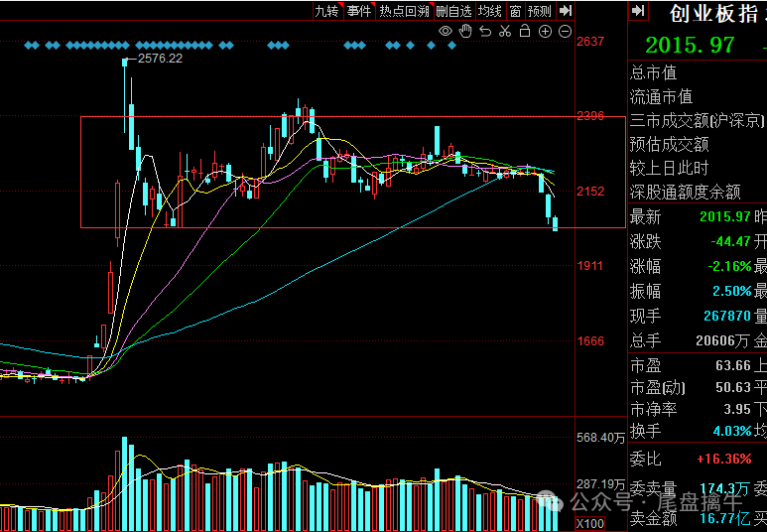Click the 卖金额 value 16.77亿
This screenshot has height=532, width=767.
[x=725, y=518]
